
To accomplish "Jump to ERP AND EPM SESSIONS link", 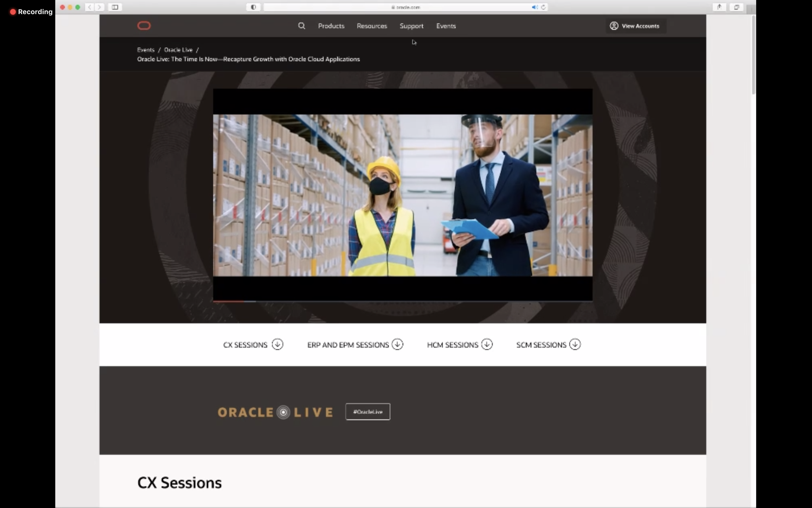I will tap(348, 345).
